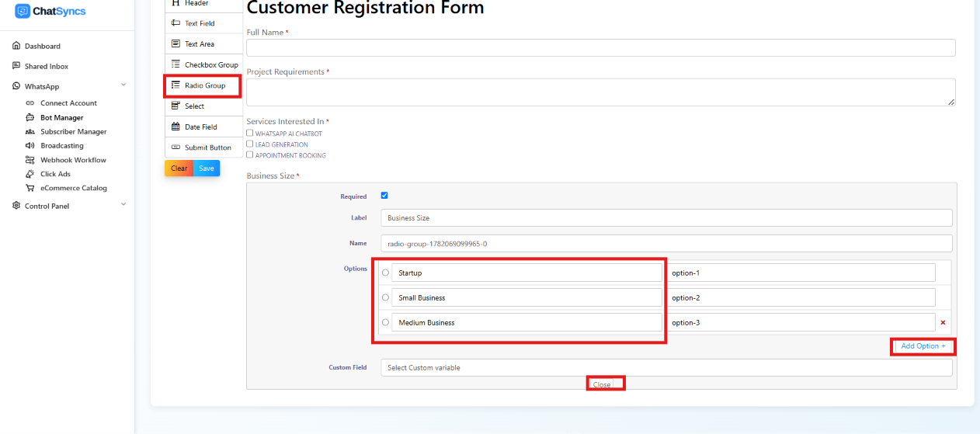Toggle the Required checkbox
Screen dimensions: 980x434
[x=384, y=196]
